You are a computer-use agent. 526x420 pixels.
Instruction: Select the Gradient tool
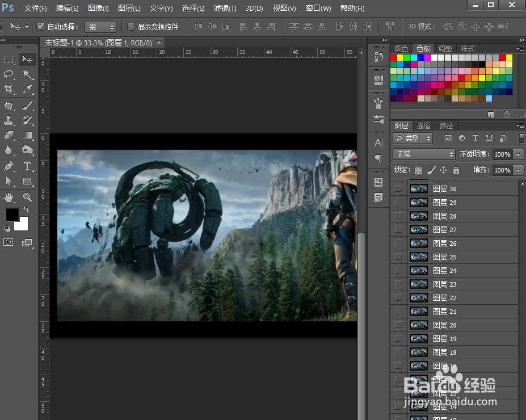coord(27,135)
